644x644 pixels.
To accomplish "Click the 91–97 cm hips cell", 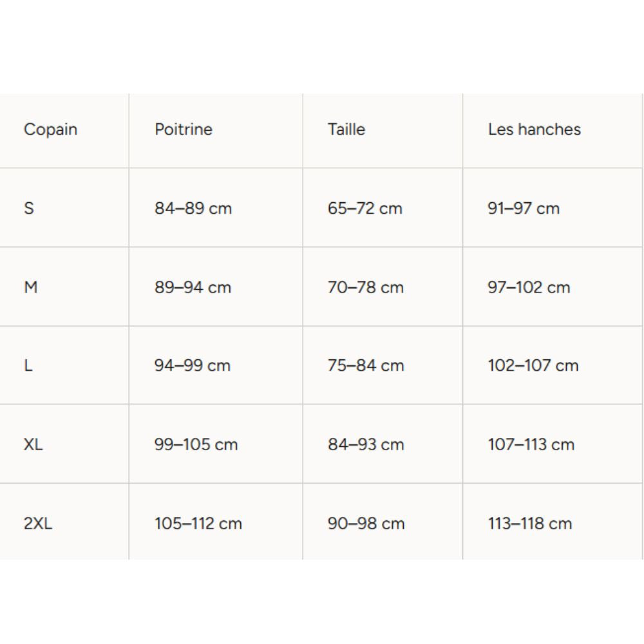I will pos(524,209).
